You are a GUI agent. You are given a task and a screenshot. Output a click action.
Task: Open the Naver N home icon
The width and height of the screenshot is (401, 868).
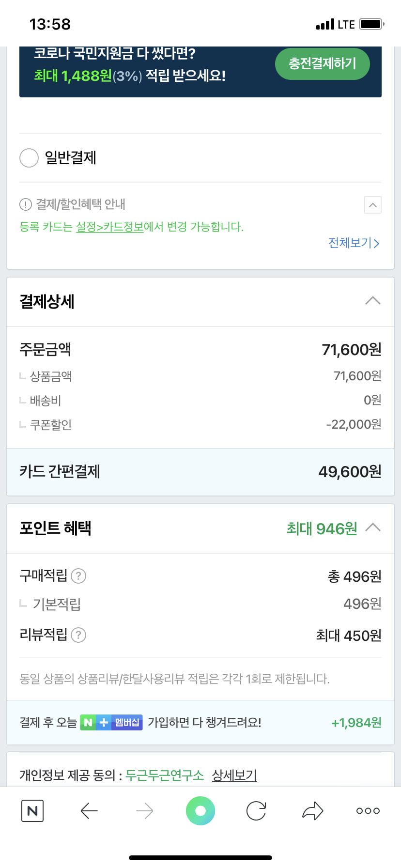click(32, 810)
